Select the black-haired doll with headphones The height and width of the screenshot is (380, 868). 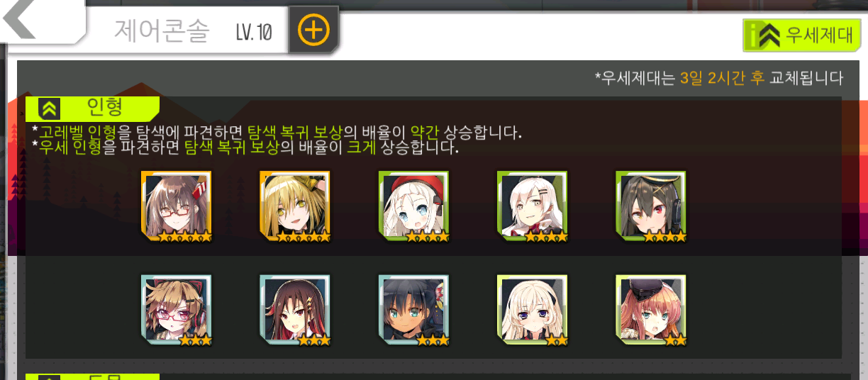click(650, 206)
